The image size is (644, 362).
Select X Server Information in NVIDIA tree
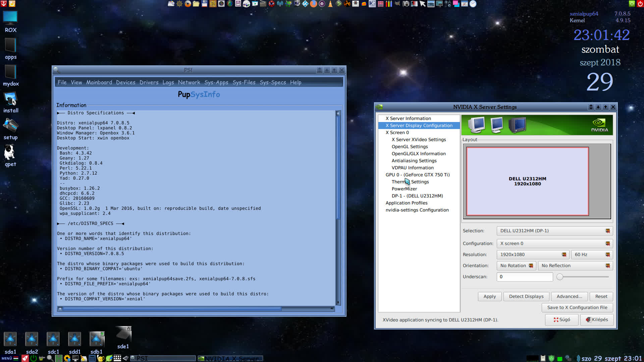click(x=408, y=119)
